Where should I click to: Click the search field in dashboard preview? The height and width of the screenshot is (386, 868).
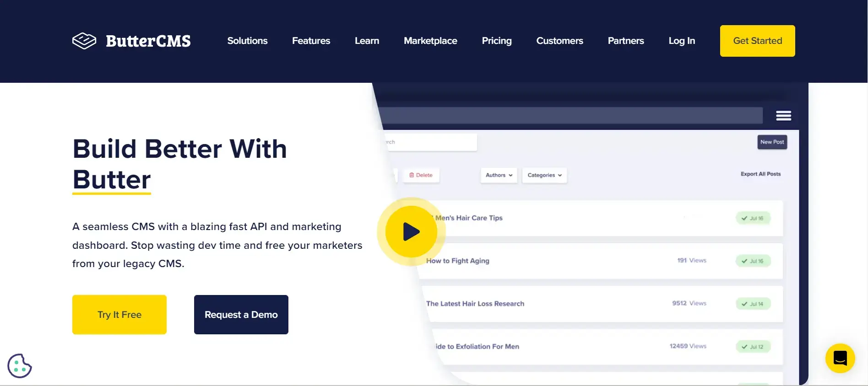pos(430,142)
